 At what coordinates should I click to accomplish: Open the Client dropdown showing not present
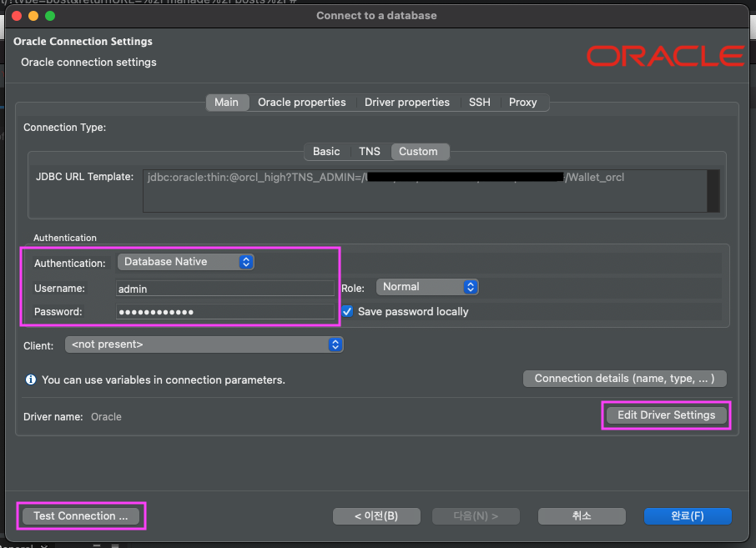pos(204,344)
